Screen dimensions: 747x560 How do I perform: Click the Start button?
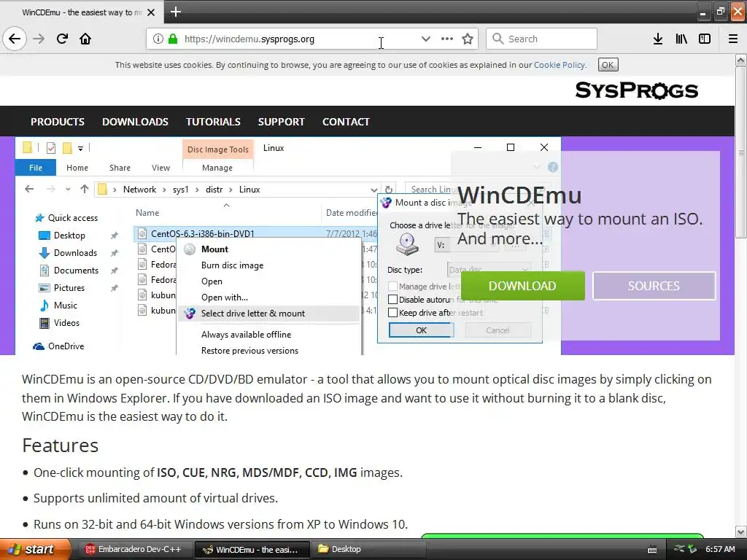coord(35,549)
